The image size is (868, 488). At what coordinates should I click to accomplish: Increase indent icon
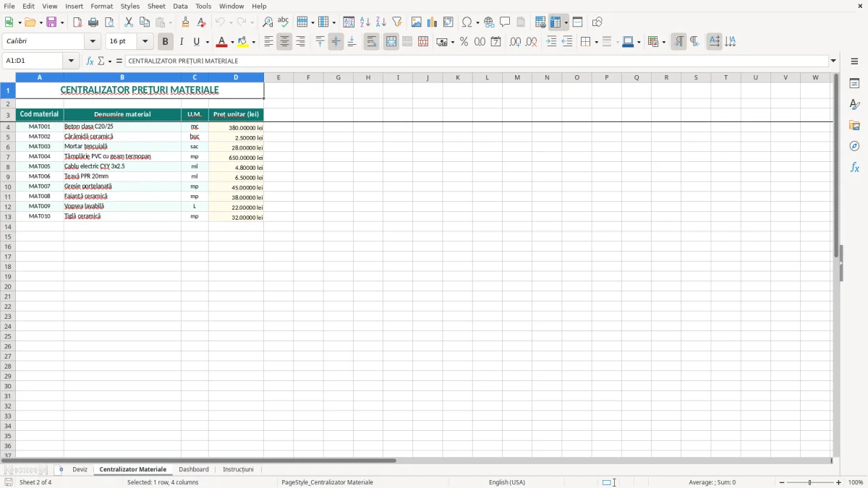(551, 42)
